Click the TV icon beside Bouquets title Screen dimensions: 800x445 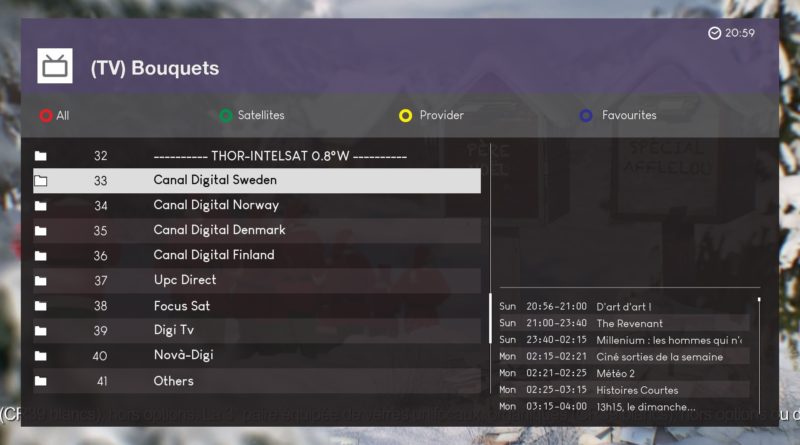pos(55,66)
